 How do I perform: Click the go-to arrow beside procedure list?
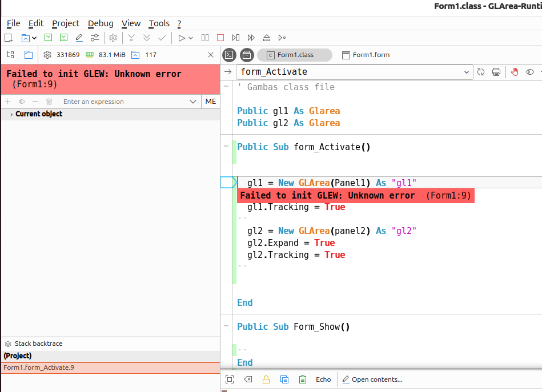click(228, 72)
